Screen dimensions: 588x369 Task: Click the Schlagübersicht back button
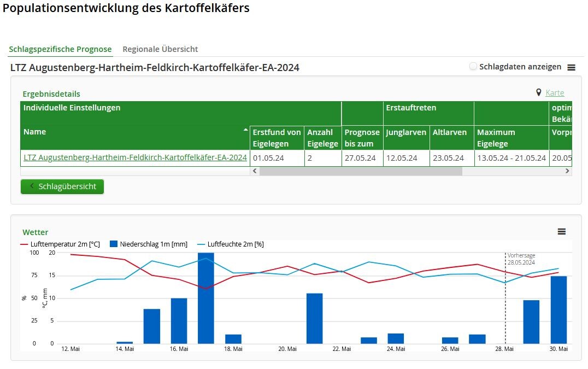click(62, 186)
